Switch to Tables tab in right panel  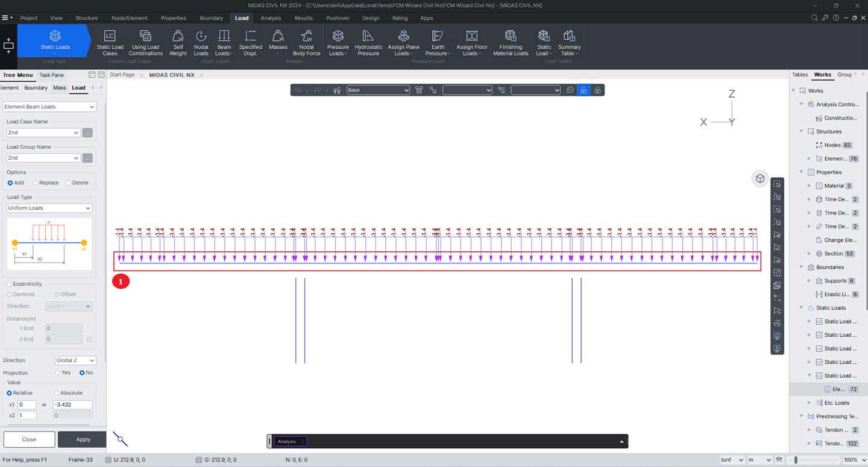coord(800,75)
